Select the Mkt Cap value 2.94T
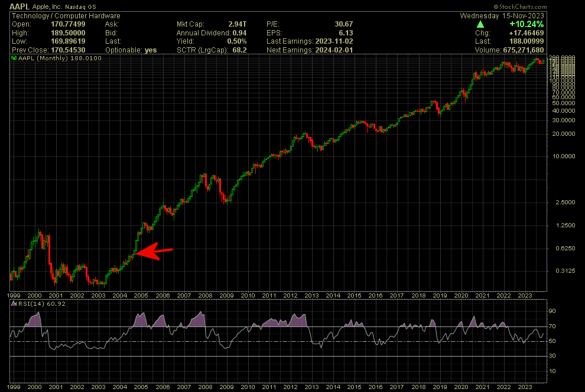Screen dimensions: 585x392 pos(238,24)
